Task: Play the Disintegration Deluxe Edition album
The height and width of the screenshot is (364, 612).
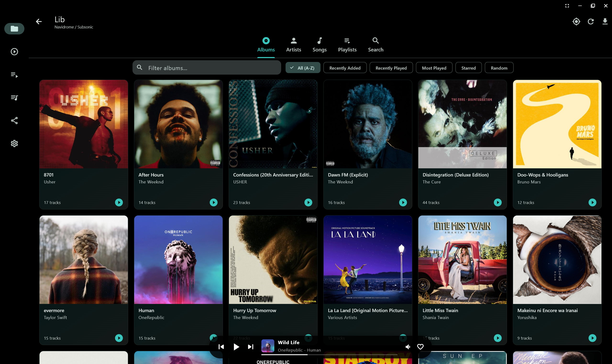Action: tap(498, 202)
